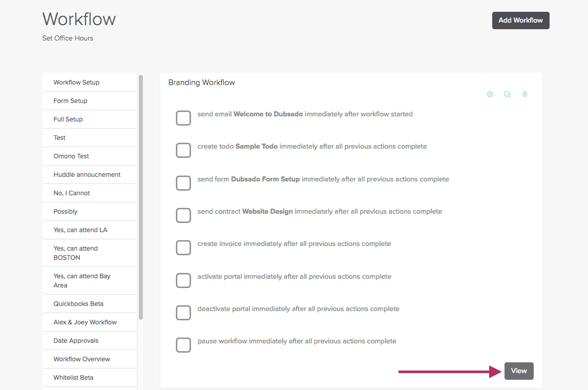Select the Alex & Joey Workflow entry
Viewport: 588px width, 390px height.
tap(85, 322)
